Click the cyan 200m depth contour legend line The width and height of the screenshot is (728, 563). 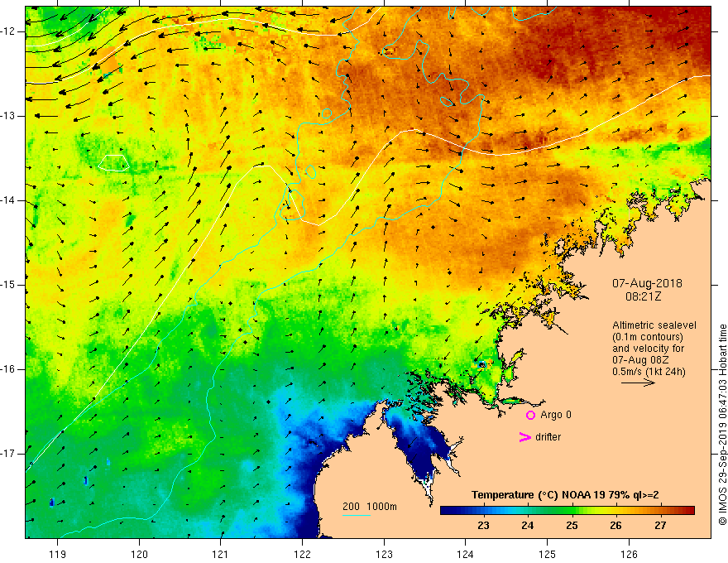(x=357, y=515)
